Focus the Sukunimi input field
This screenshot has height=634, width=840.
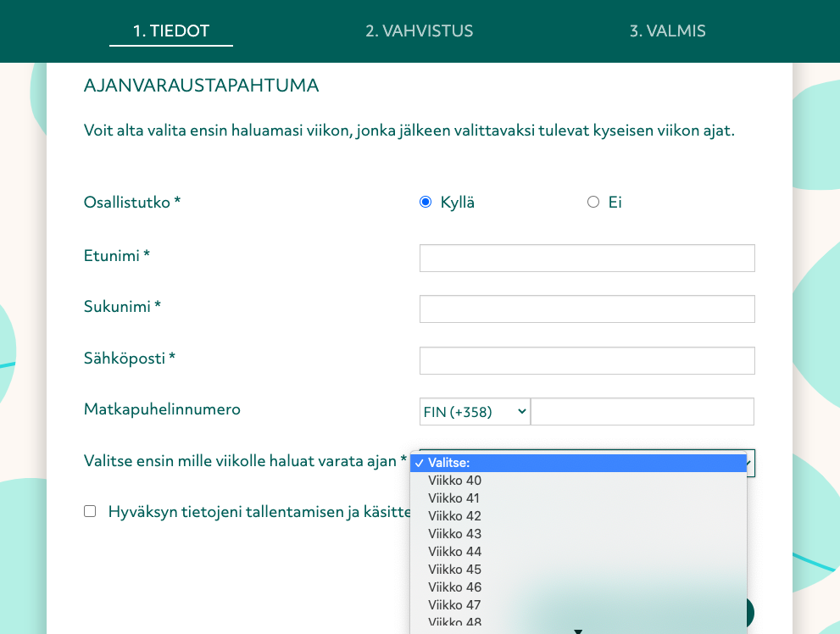pyautogui.click(x=587, y=309)
